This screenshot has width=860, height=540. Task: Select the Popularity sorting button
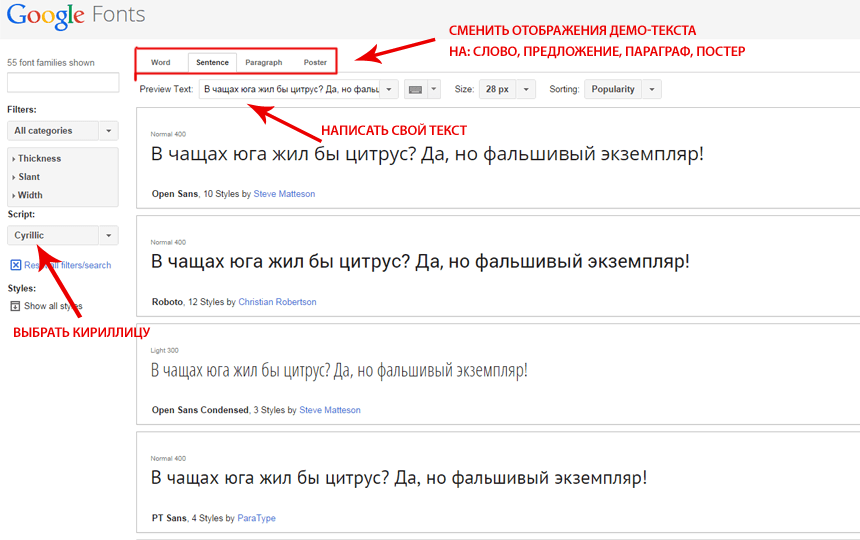point(613,89)
